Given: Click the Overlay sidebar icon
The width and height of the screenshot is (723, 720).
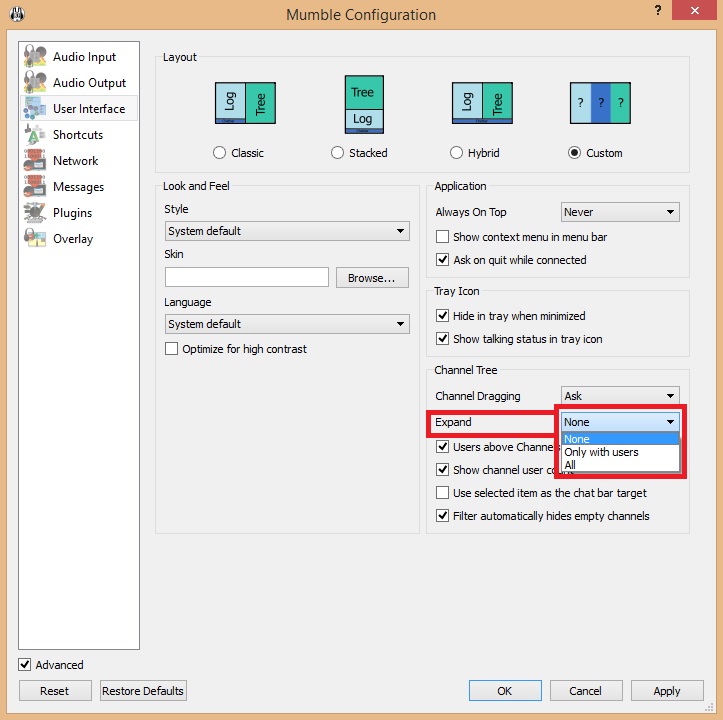Looking at the screenshot, I should pyautogui.click(x=35, y=238).
